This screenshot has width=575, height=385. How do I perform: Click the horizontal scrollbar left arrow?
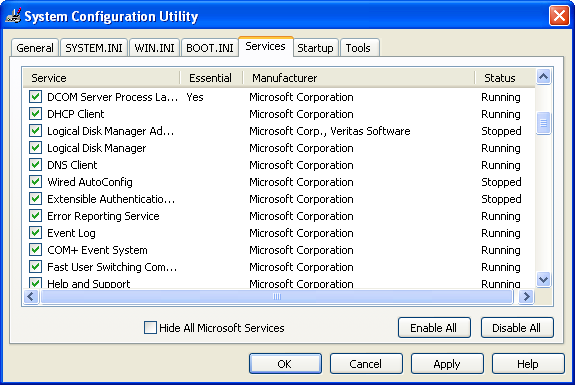[x=31, y=296]
